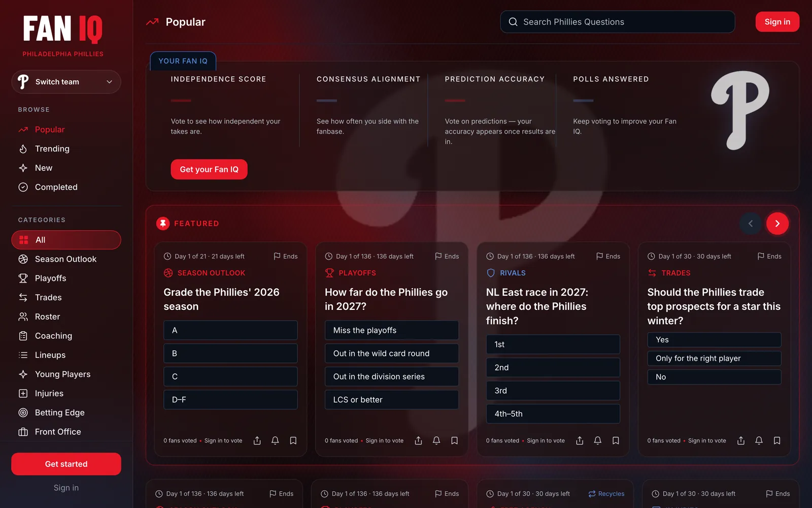Share the Grade the Phillies' 2026 season poll
The height and width of the screenshot is (508, 812).
tap(257, 440)
